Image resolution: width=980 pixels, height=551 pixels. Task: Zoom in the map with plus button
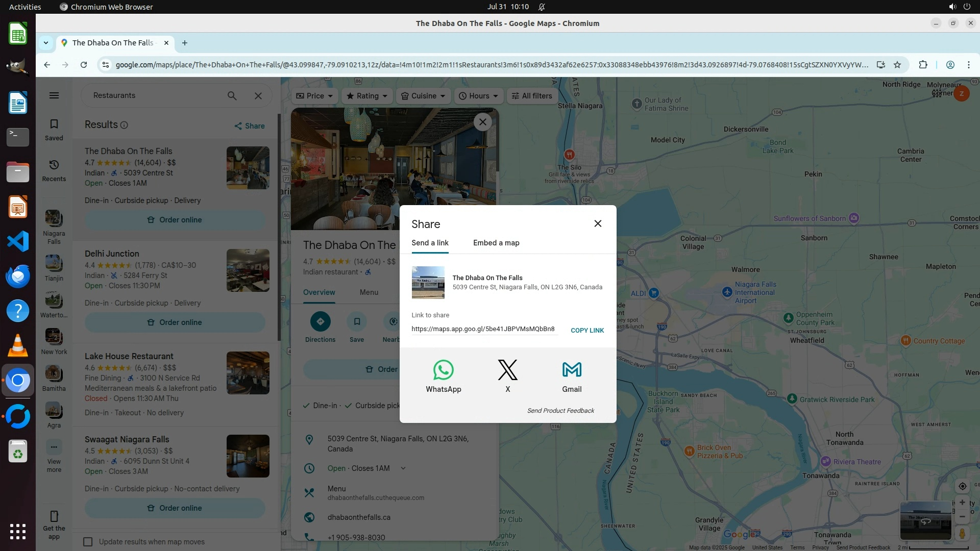962,503
